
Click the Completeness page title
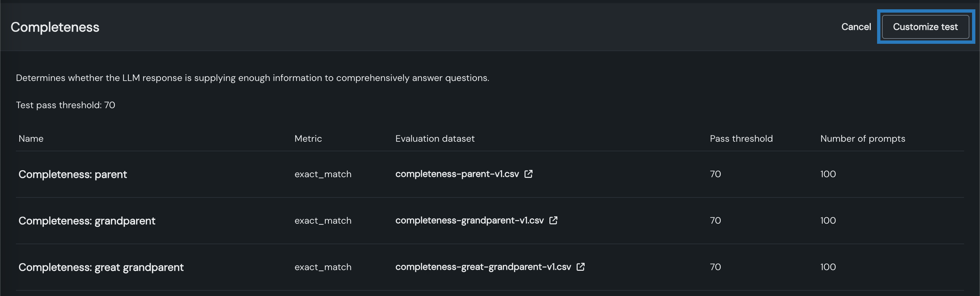click(55, 27)
